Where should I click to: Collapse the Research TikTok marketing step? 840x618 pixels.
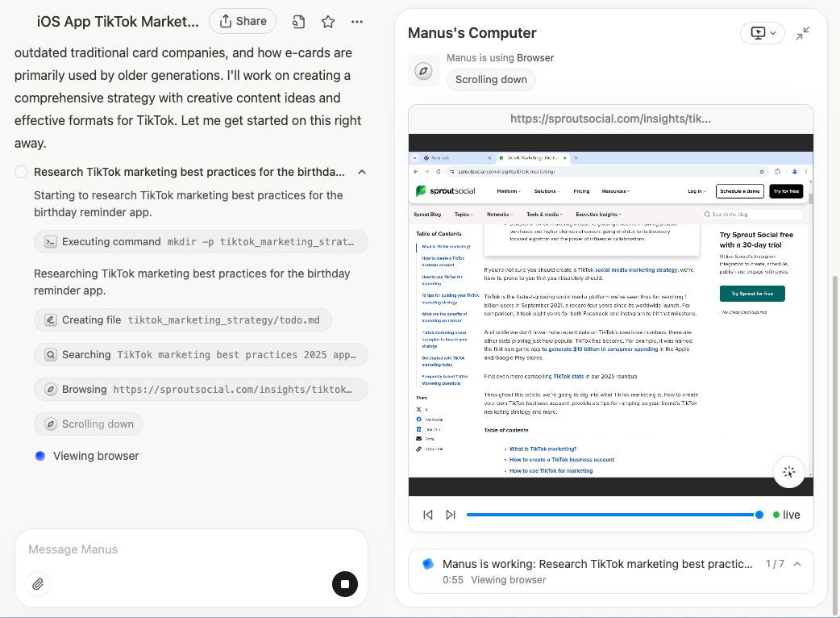point(362,172)
